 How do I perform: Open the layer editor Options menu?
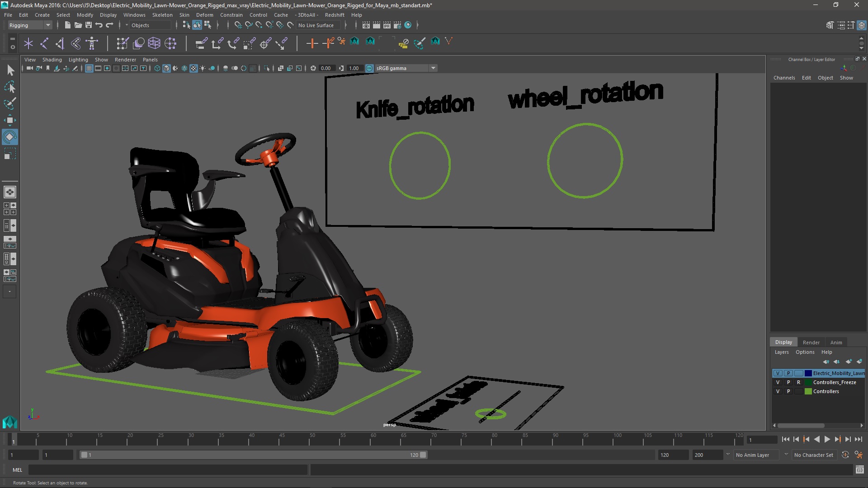coord(805,352)
